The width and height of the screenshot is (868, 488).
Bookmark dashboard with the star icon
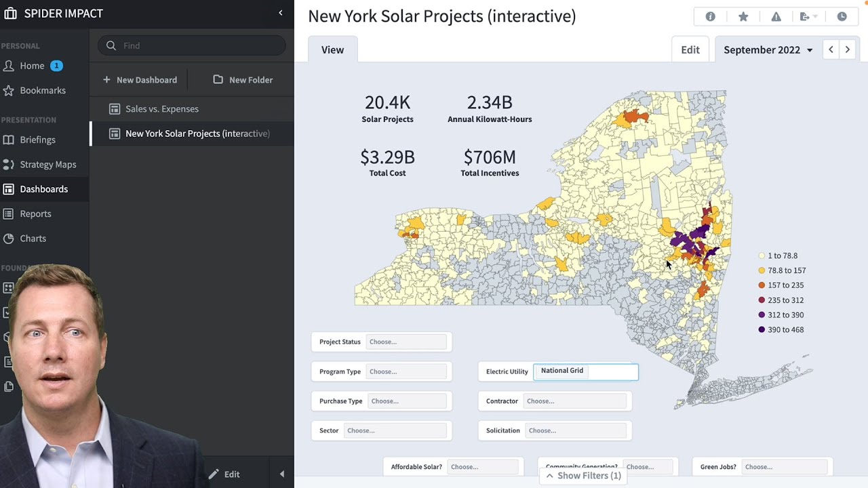(743, 17)
